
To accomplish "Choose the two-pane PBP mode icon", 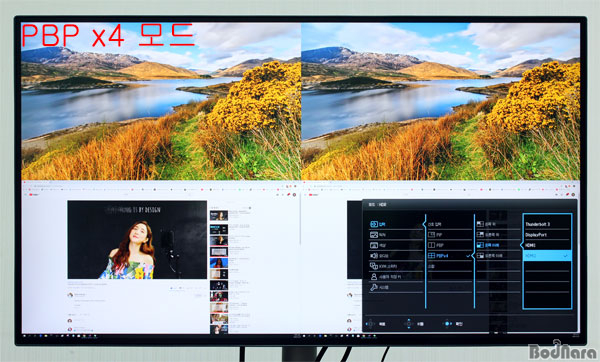I will 431,245.
